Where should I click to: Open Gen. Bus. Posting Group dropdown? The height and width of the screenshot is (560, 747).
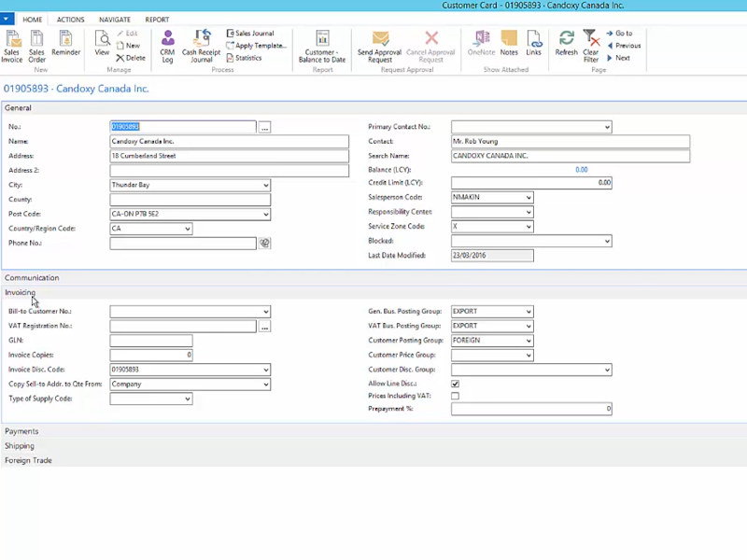pos(529,312)
